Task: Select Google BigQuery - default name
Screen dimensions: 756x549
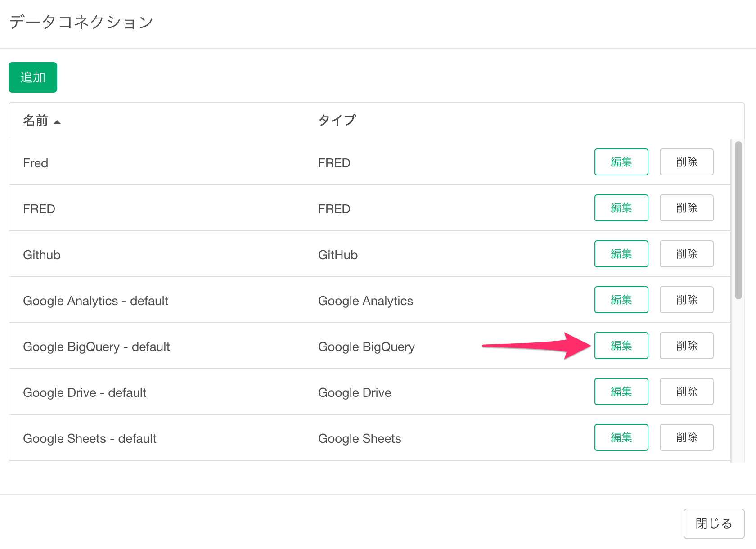Action: 96,346
